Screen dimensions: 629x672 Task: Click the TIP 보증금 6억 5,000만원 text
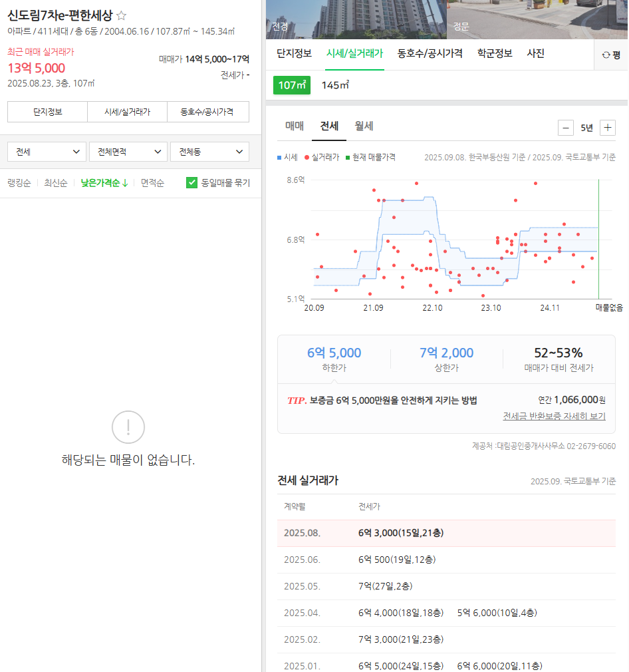click(x=382, y=401)
